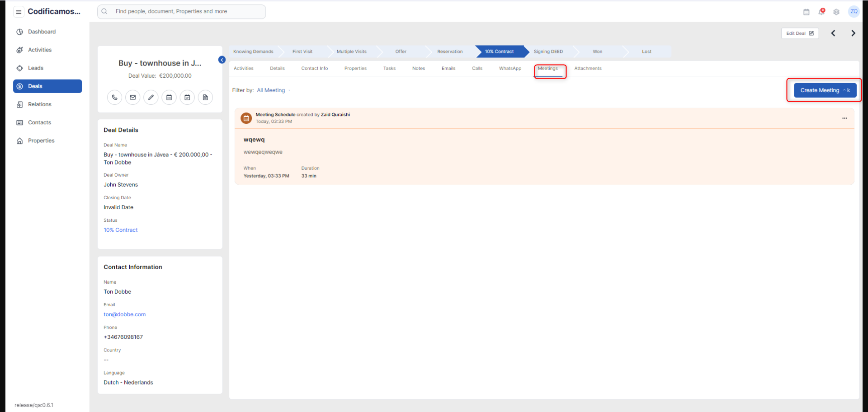Open three-dot menu on meeting card
Screen dimensions: 868x412
(x=844, y=118)
